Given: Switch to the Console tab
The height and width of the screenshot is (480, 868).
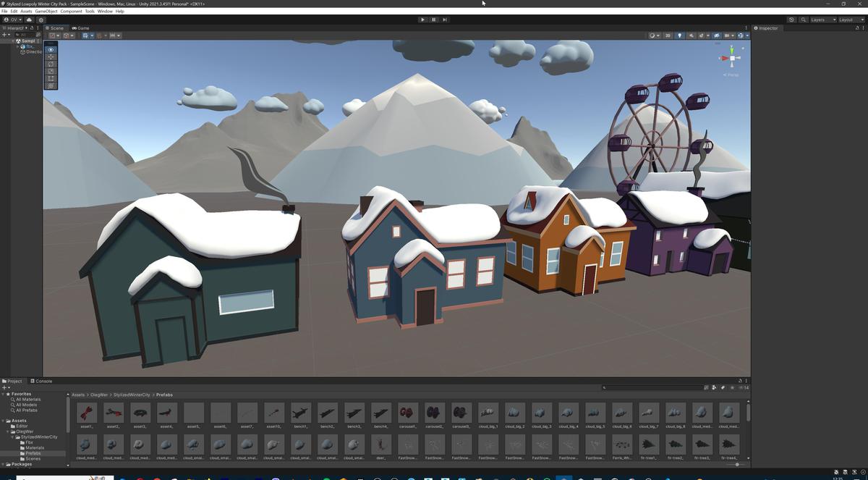Looking at the screenshot, I should click(x=41, y=381).
